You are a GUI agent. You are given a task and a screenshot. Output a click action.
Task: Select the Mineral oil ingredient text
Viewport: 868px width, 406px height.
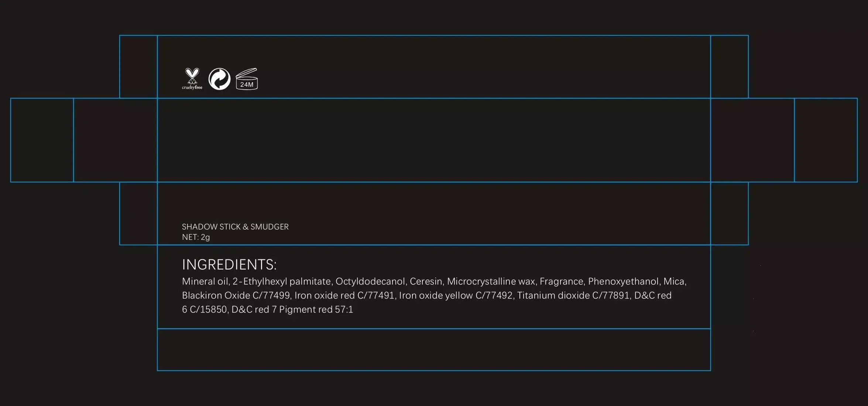coord(205,282)
